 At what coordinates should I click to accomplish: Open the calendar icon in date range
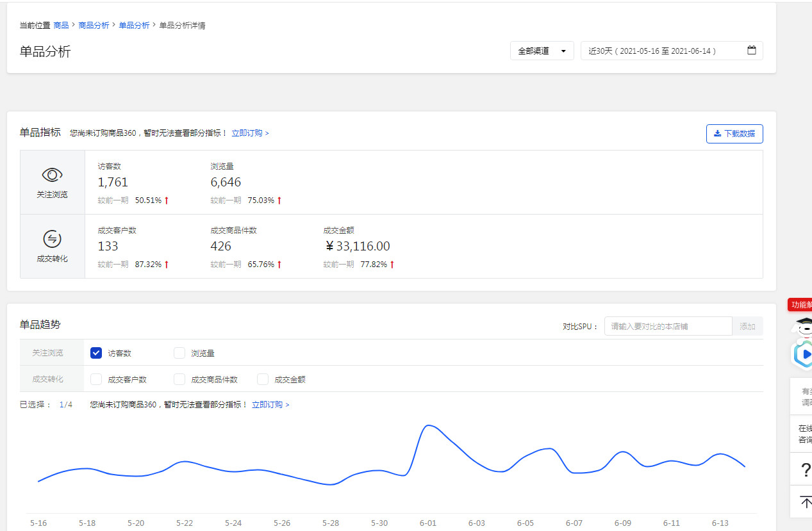pyautogui.click(x=752, y=51)
